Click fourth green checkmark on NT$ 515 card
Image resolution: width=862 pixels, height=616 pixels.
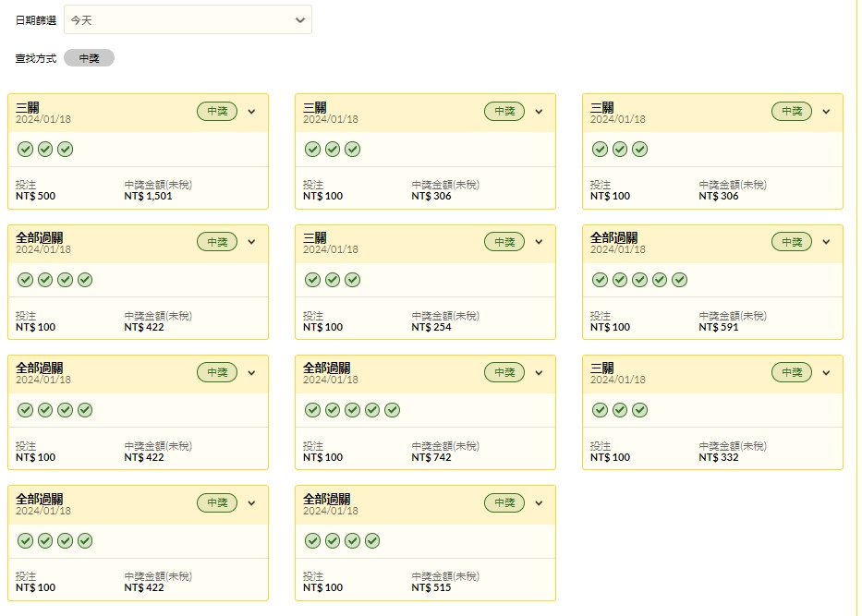tap(372, 540)
